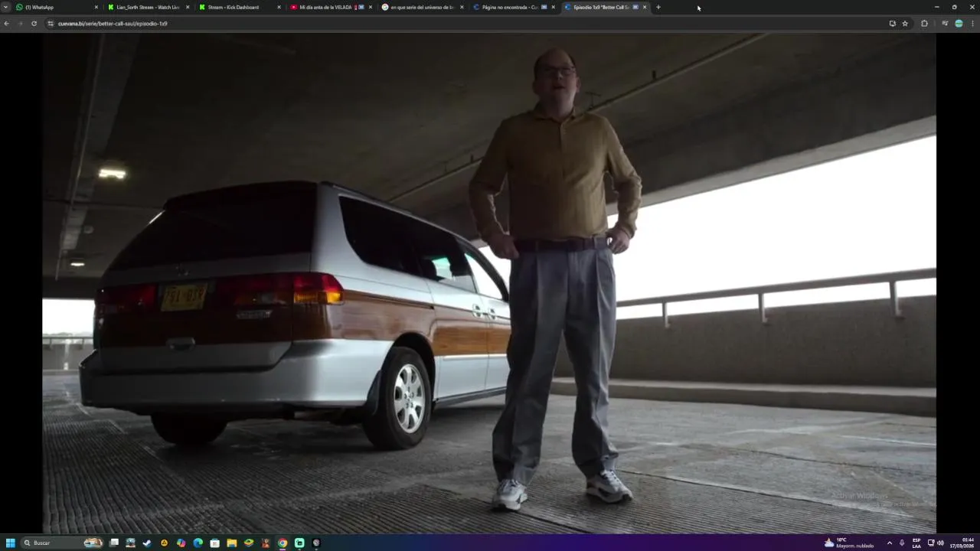980x551 pixels.
Task: Open File Explorer from the taskbar
Action: coord(231,543)
